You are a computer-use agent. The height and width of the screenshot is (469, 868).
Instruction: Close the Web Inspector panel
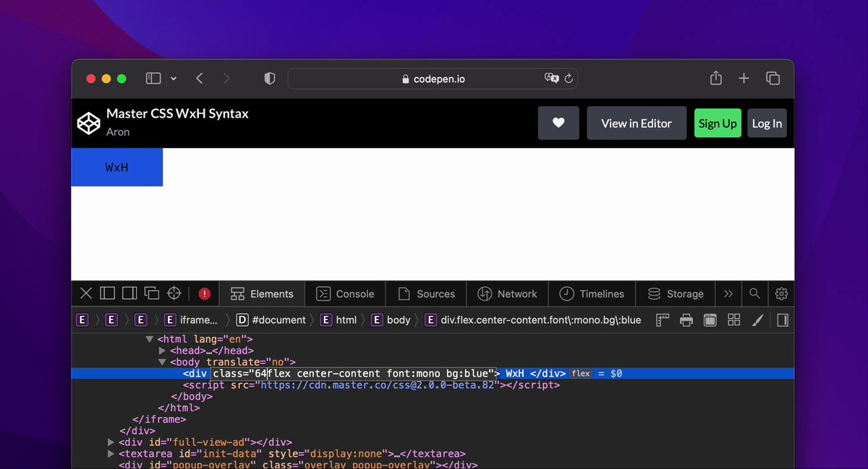point(86,293)
